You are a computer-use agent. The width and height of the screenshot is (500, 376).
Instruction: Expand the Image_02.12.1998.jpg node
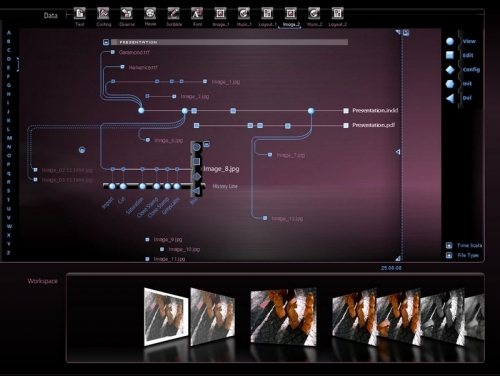(35, 170)
